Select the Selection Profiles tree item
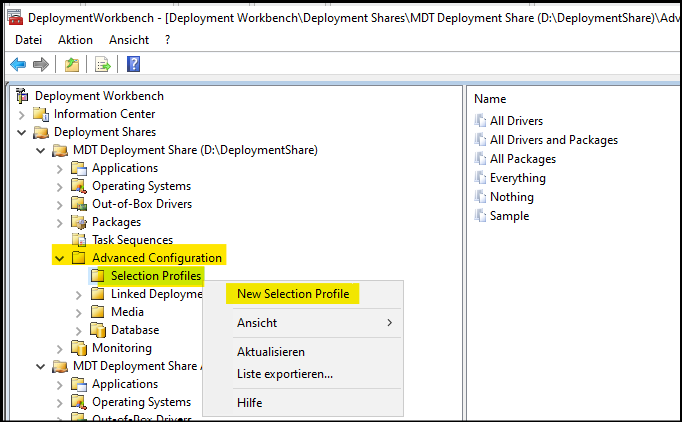 pyautogui.click(x=156, y=276)
